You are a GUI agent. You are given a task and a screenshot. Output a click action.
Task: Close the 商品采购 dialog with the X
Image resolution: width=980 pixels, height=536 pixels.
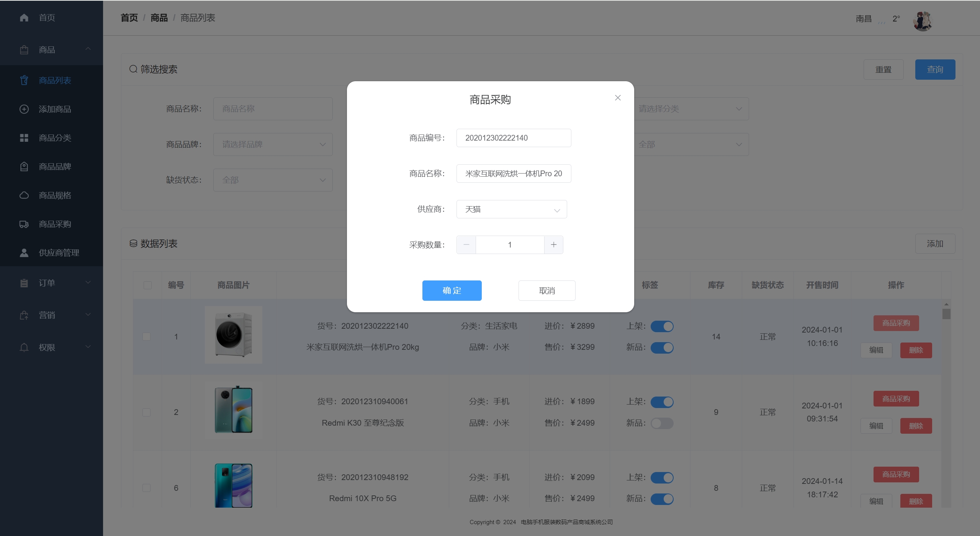coord(617,98)
